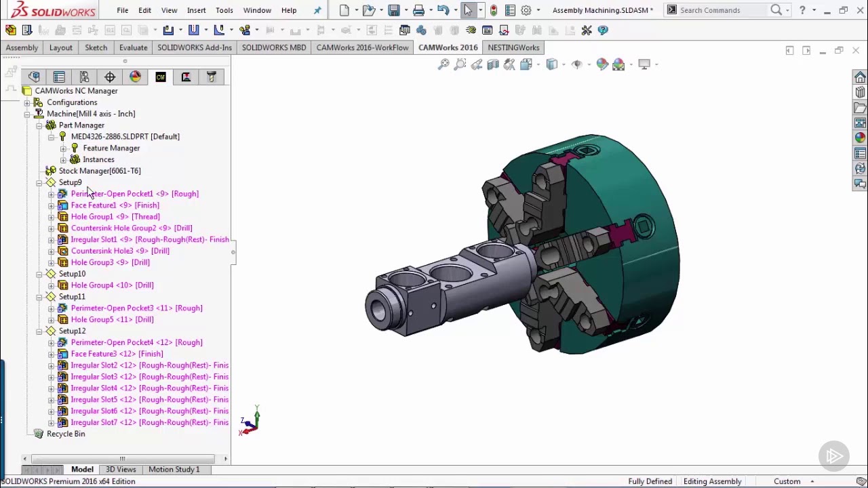This screenshot has width=868, height=488.
Task: Open the Search Commands magnifier dropdown arrow
Action: (x=788, y=10)
